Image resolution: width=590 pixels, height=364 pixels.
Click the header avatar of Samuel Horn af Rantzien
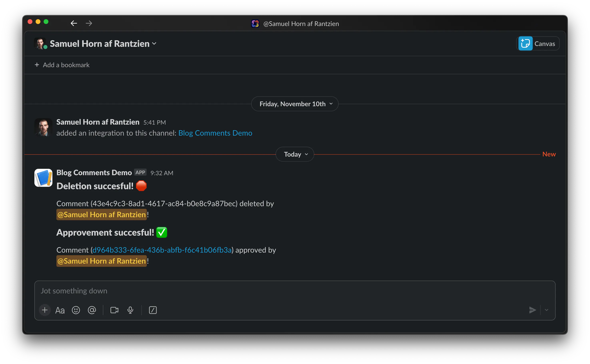[40, 43]
